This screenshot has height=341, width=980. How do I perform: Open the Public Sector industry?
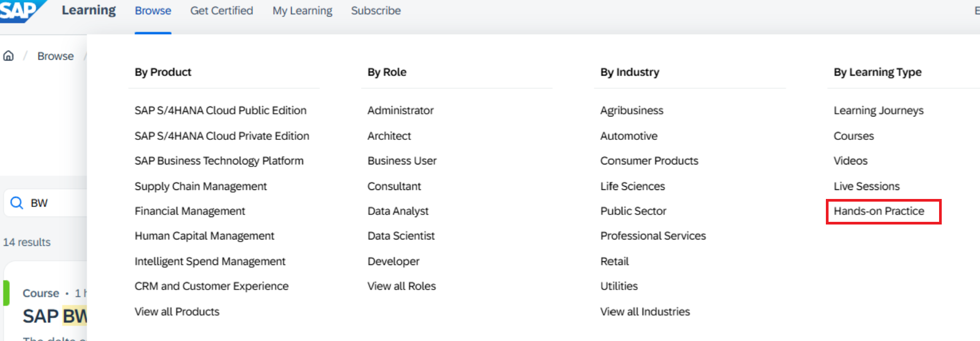pos(633,211)
